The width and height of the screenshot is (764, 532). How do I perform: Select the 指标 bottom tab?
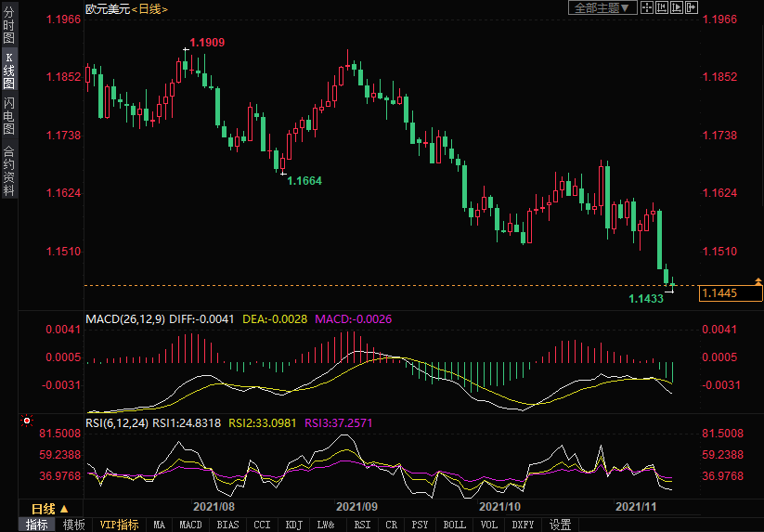(x=36, y=525)
